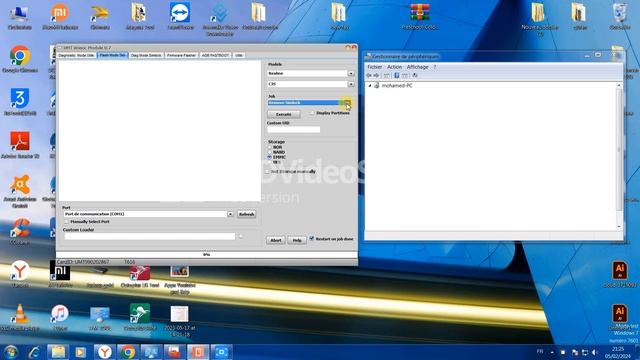Open Fichier menu in Device Manager
Viewport: 640px width, 360px height.
(375, 67)
